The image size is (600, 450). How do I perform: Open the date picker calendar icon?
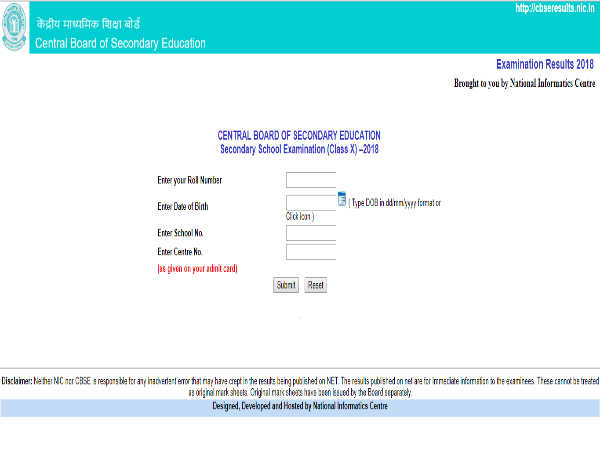340,199
